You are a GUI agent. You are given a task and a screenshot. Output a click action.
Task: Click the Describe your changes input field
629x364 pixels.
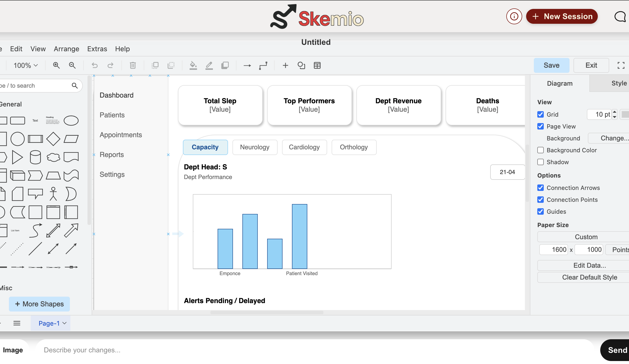pyautogui.click(x=175, y=350)
